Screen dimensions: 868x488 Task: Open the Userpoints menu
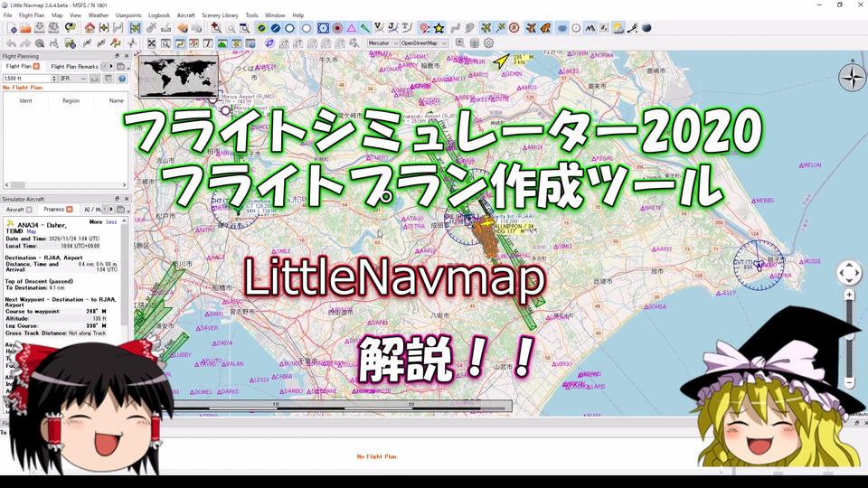(x=128, y=15)
